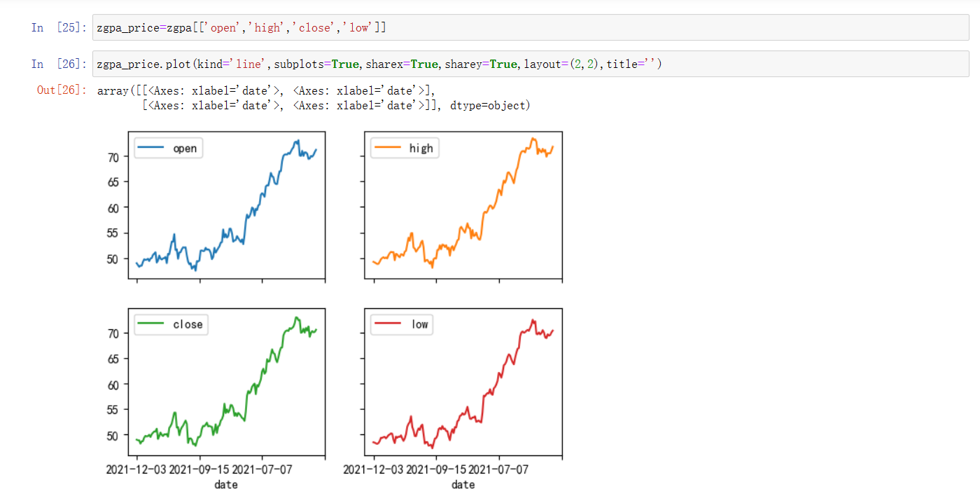Click the 'low' legend label
The image size is (980, 503).
tap(419, 324)
